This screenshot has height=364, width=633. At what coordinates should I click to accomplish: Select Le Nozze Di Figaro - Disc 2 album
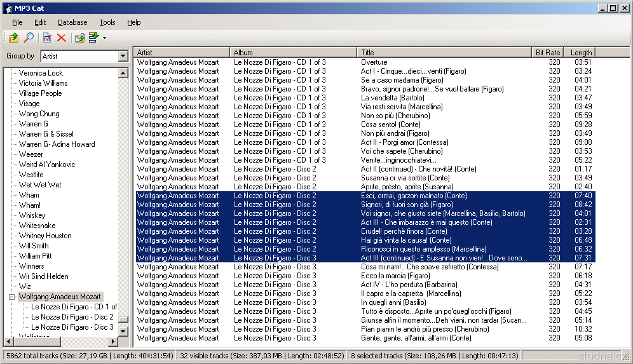72,317
